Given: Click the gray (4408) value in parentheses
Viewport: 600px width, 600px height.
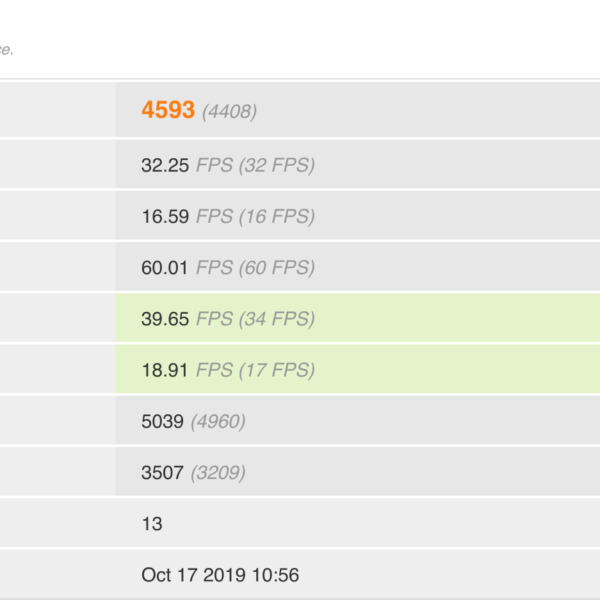Looking at the screenshot, I should pyautogui.click(x=229, y=112).
